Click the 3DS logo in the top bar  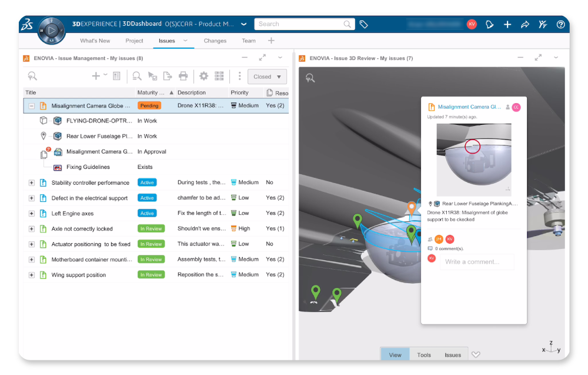coord(27,25)
